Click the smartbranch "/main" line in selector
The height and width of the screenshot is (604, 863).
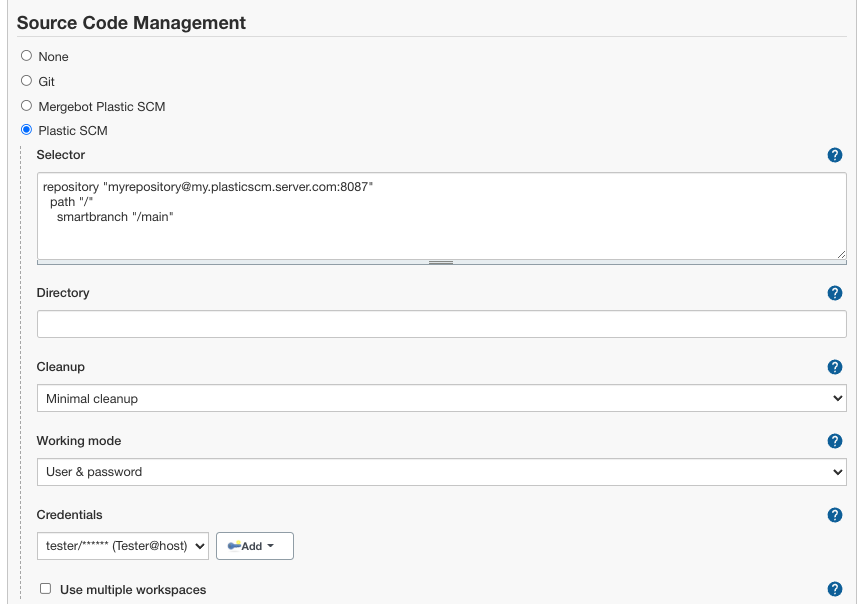pos(115,217)
